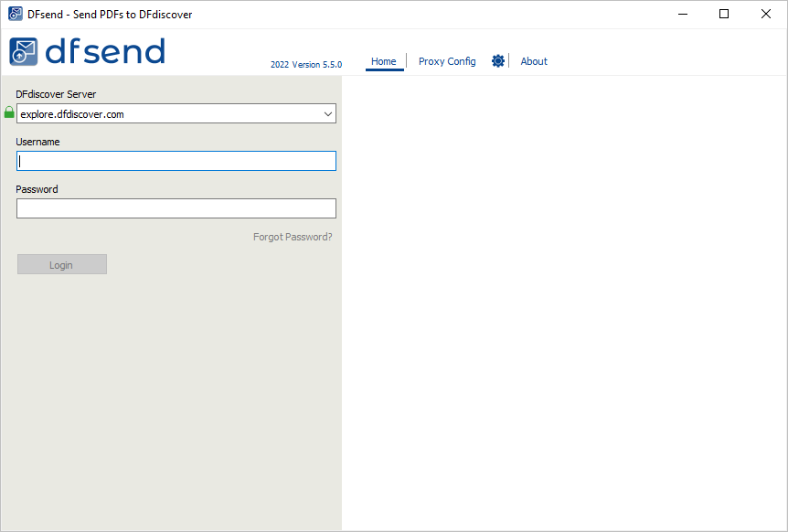Image resolution: width=788 pixels, height=532 pixels.
Task: Click the dfsend wordmark text
Action: 105,51
